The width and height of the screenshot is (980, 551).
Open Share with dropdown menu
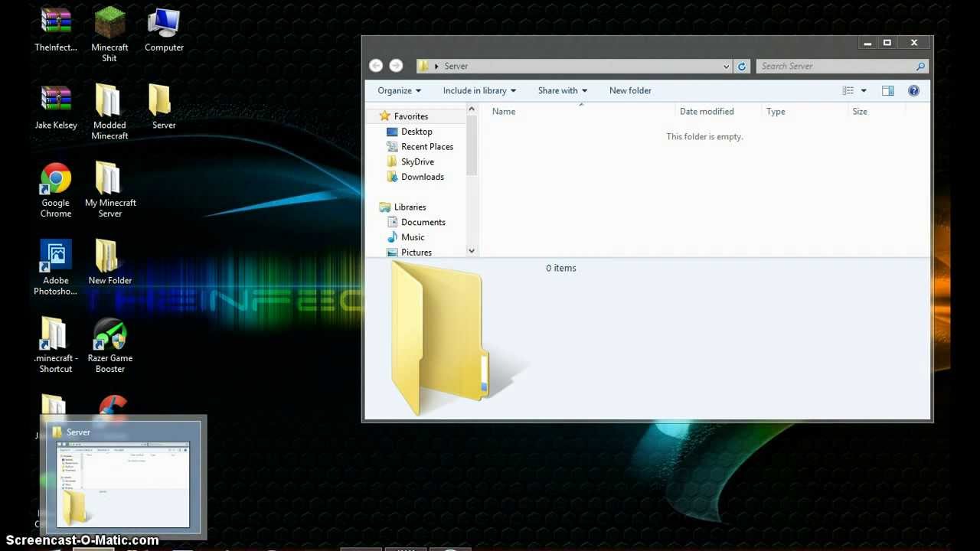tap(563, 90)
